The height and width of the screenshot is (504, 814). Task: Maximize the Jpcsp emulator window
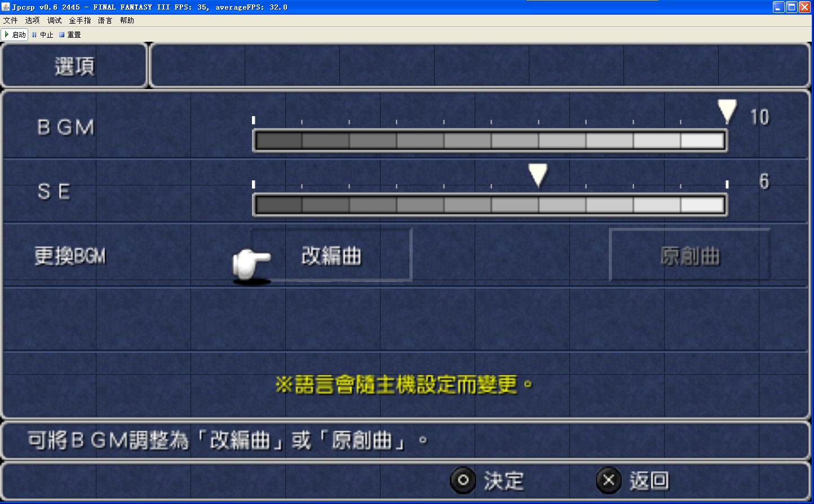tap(791, 7)
